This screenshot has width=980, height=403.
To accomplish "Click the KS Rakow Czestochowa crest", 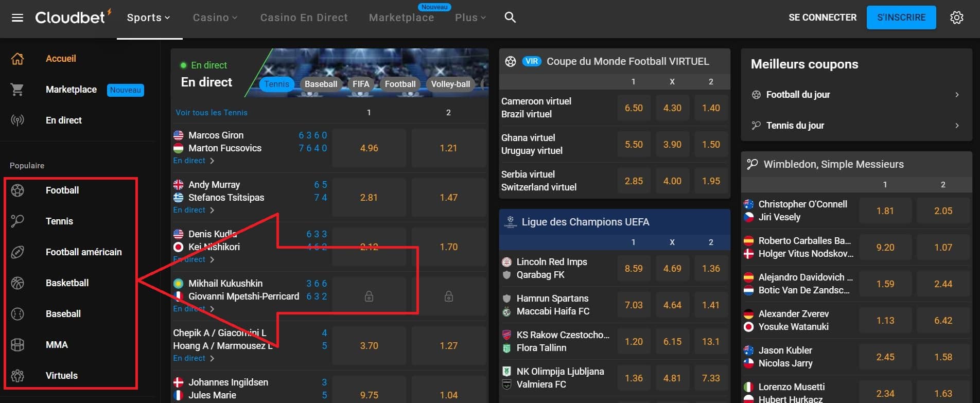I will pos(506,335).
